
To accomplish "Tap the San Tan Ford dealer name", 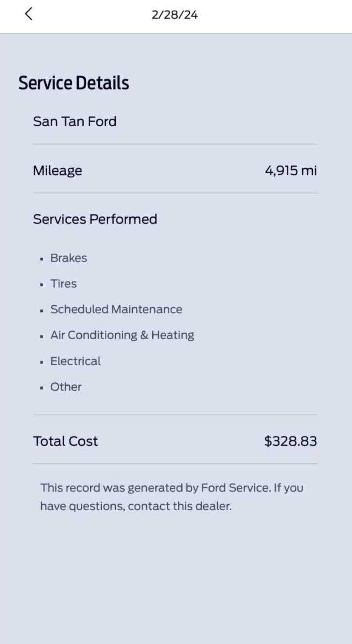I will pyautogui.click(x=75, y=121).
